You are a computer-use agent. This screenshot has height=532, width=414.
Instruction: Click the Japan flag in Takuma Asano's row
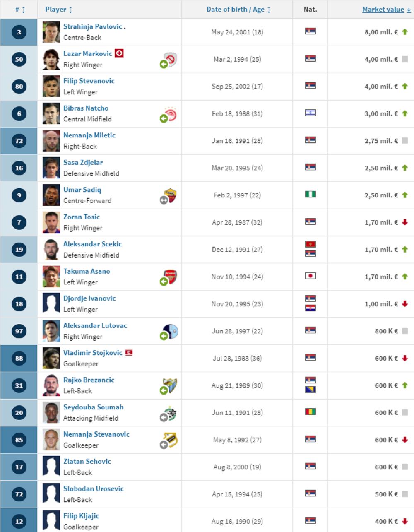[x=310, y=276]
